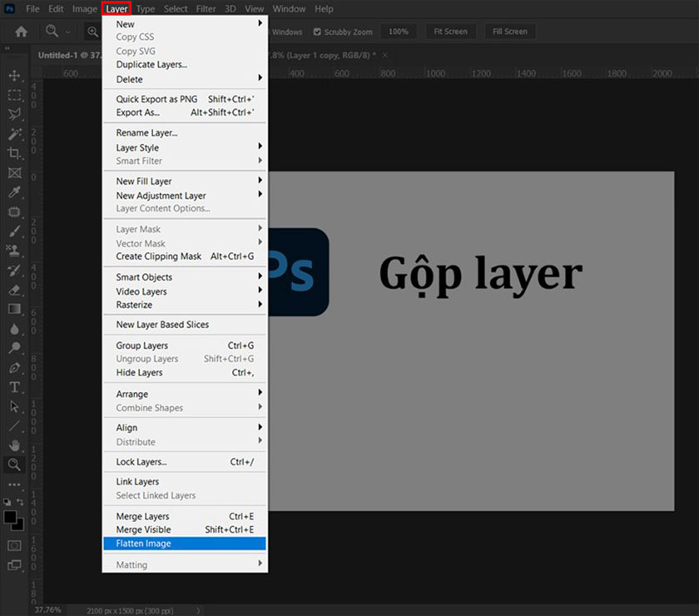Select the Gradient tool
Viewport: 699px width, 616px height.
[14, 309]
